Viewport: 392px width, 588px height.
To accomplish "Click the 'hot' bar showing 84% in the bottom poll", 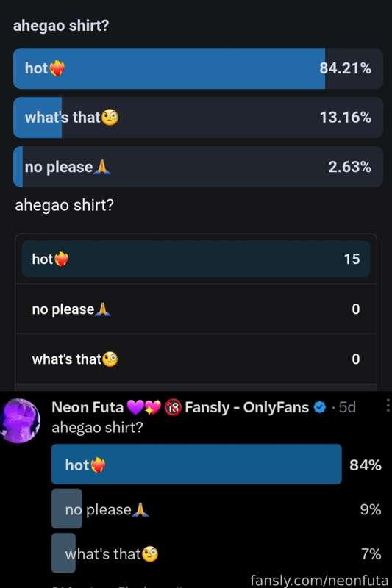I will pyautogui.click(x=196, y=465).
